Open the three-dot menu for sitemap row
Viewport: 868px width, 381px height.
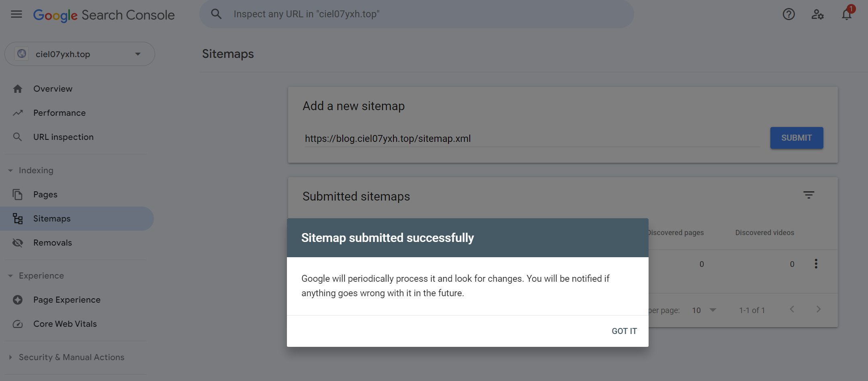click(816, 264)
